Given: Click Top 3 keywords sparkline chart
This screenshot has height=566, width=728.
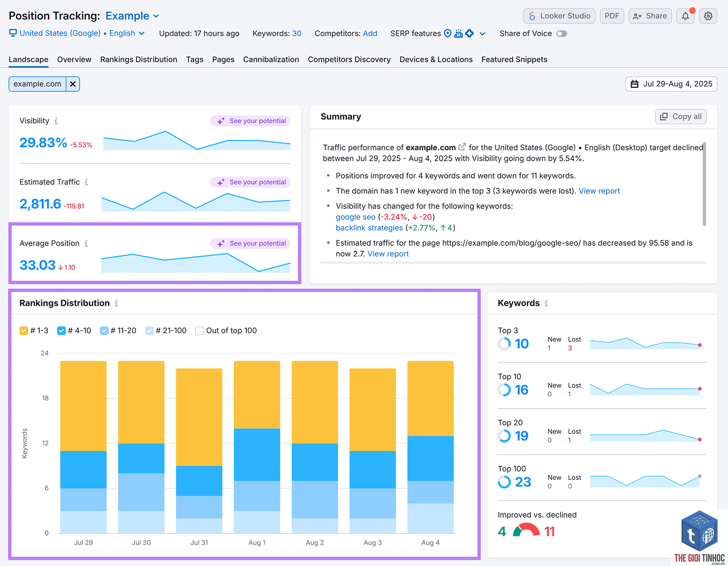Looking at the screenshot, I should coord(645,343).
